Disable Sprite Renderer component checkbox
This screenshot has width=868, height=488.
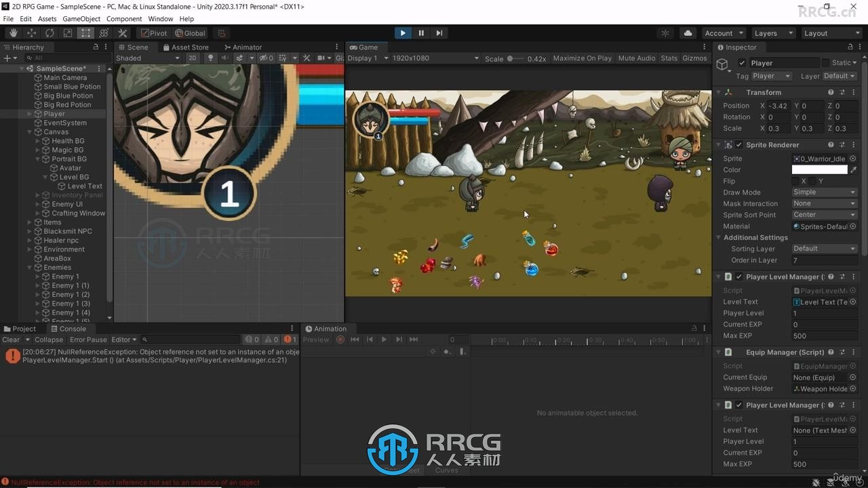pyautogui.click(x=738, y=145)
